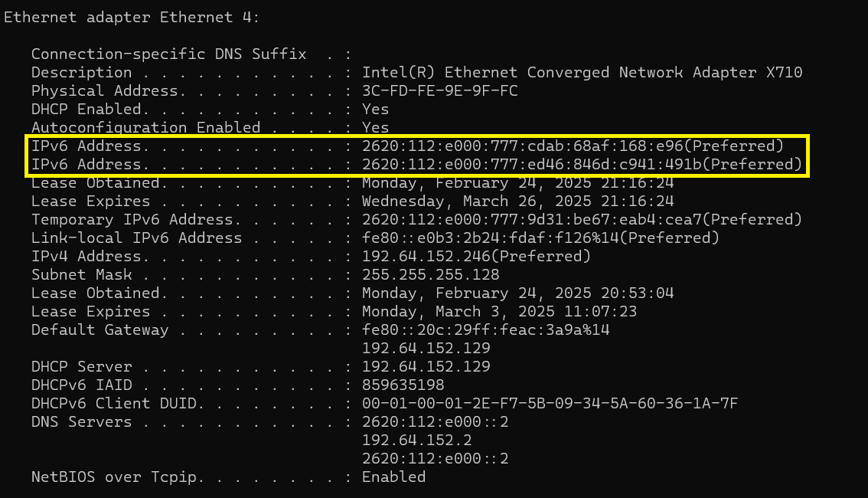Click the DHCPv6 Client DUID value

click(550, 404)
